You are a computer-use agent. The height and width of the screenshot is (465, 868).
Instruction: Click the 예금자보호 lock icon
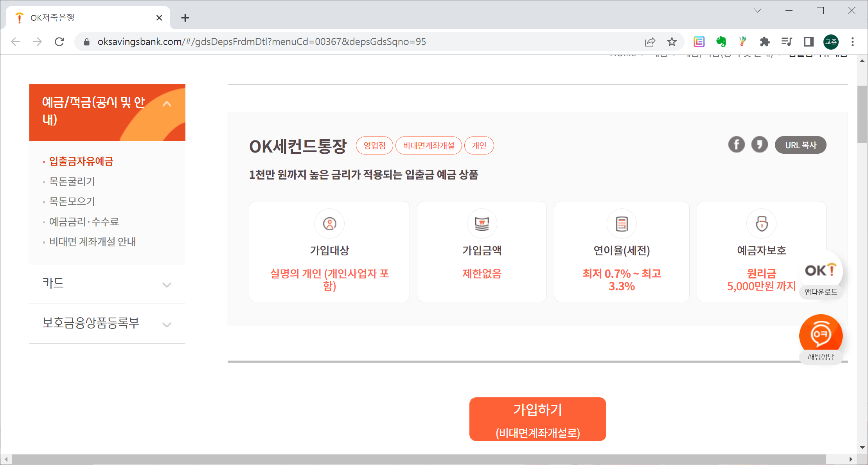pyautogui.click(x=761, y=224)
